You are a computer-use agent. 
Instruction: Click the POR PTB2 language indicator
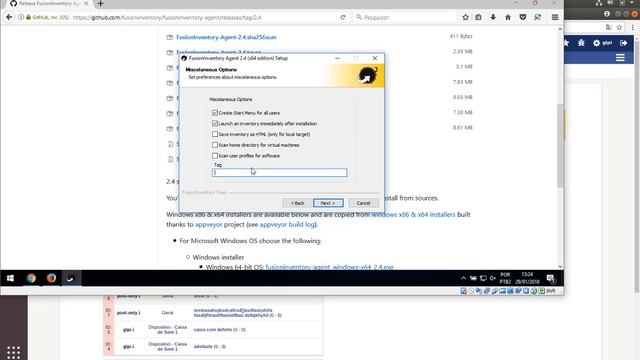pos(505,278)
